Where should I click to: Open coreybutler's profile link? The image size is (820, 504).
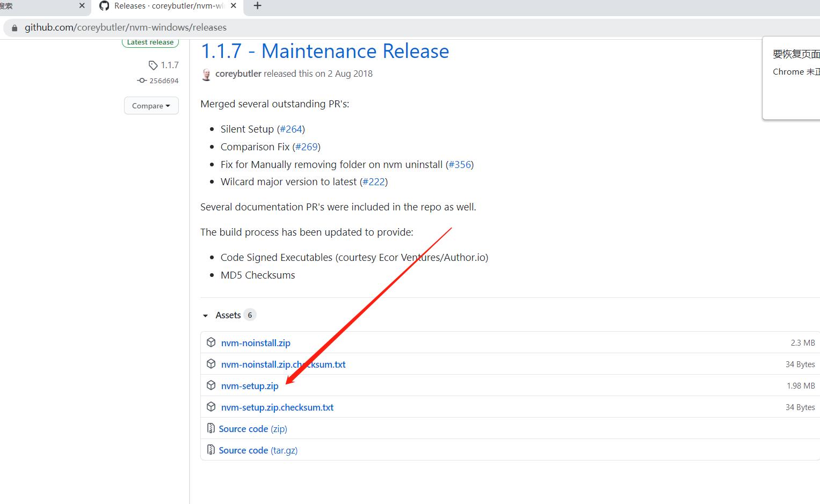(238, 74)
